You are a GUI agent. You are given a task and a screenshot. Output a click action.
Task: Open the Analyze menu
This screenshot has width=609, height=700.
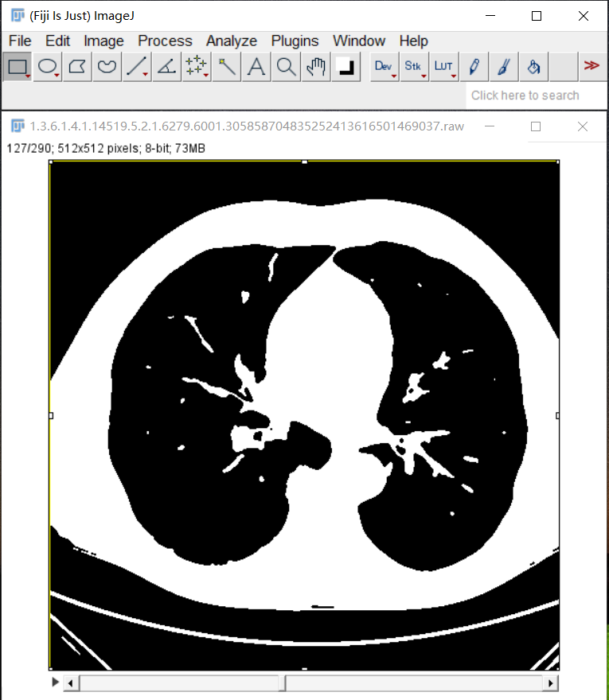(x=232, y=41)
